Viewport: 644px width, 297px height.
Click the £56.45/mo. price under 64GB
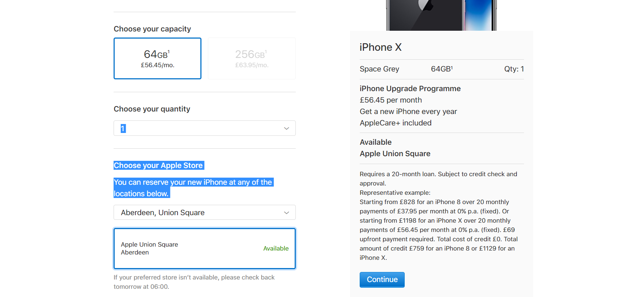(x=158, y=65)
